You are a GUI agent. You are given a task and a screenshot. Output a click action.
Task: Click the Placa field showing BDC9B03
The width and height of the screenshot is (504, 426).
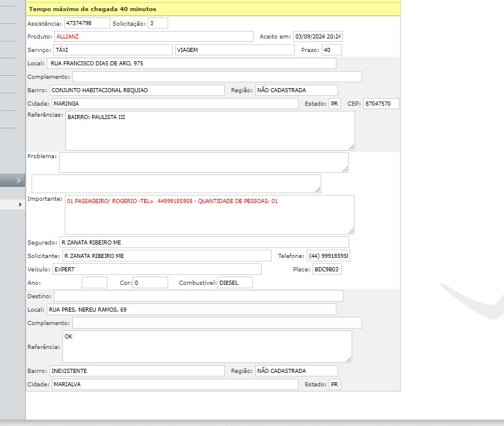coord(326,270)
